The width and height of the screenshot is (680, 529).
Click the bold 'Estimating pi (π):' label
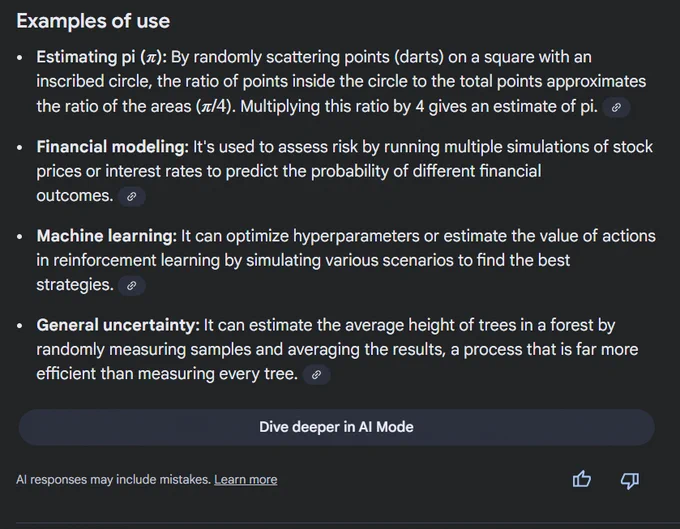pos(101,57)
